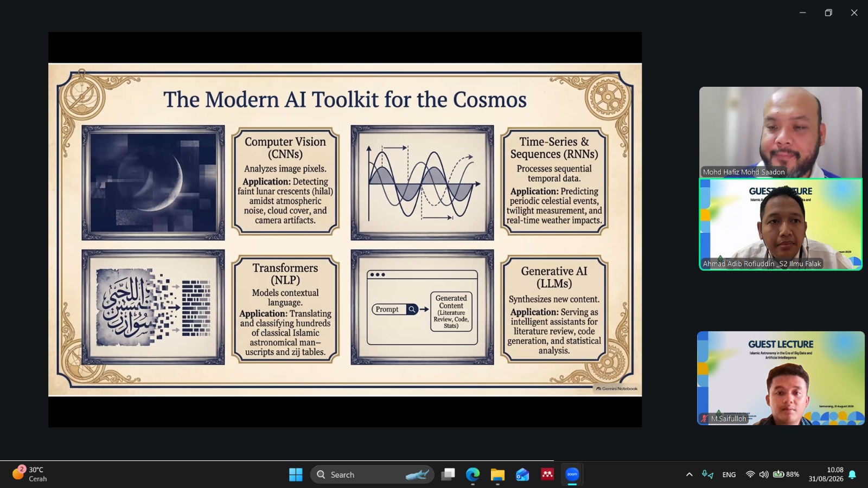Screen dimensions: 868x488
Task: Open the Windows Start menu
Action: click(296, 474)
